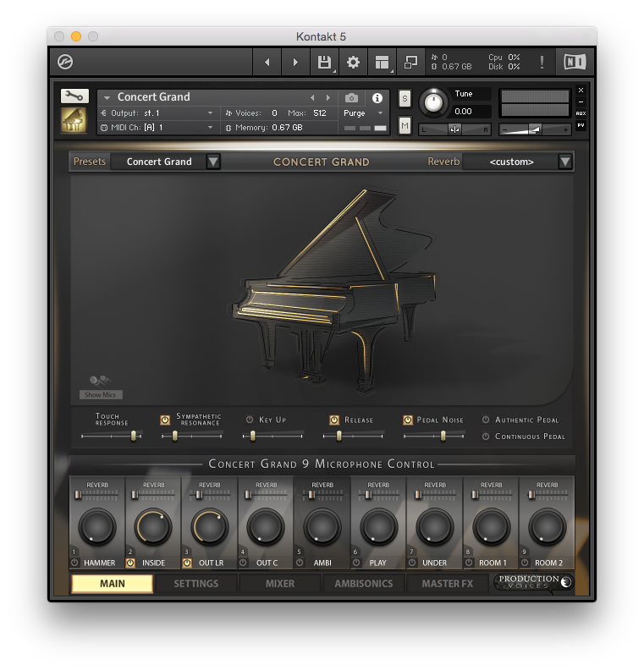Enable the Authentic Pedal option

(x=486, y=420)
